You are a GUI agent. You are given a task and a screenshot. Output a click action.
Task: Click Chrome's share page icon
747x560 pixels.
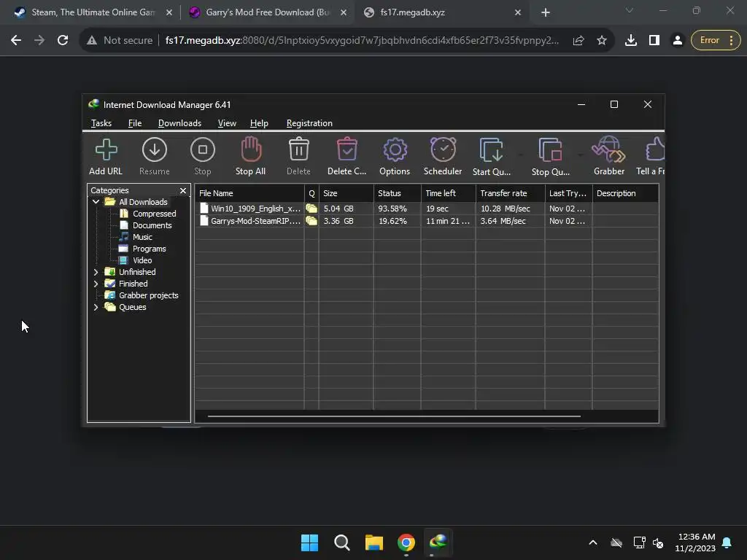point(578,41)
